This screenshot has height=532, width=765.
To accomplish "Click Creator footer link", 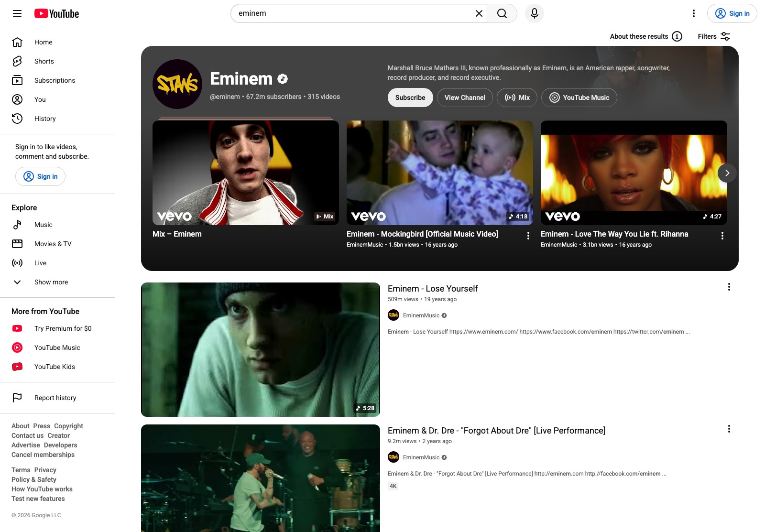I will point(58,435).
